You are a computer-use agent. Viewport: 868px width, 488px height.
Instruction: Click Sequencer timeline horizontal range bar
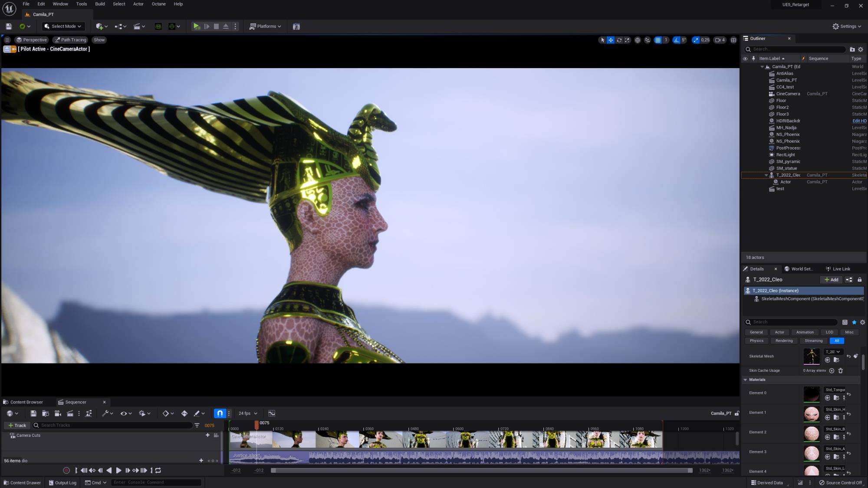(x=482, y=470)
